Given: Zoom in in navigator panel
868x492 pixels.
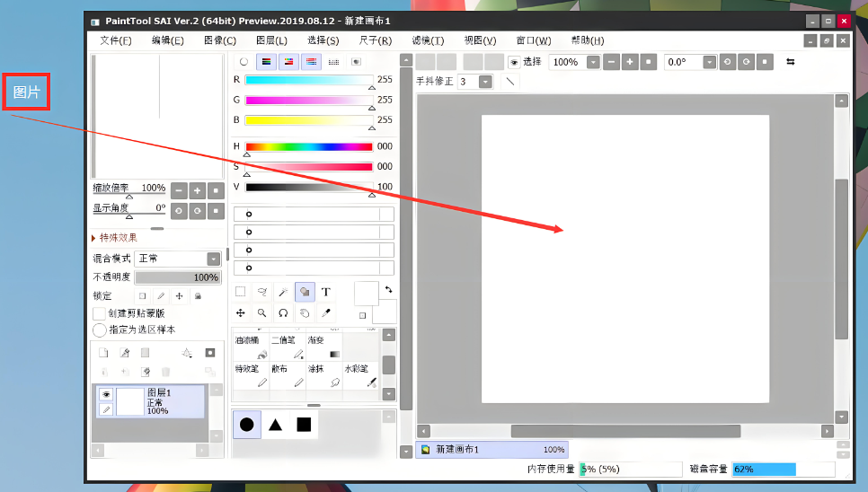Looking at the screenshot, I should click(x=197, y=190).
